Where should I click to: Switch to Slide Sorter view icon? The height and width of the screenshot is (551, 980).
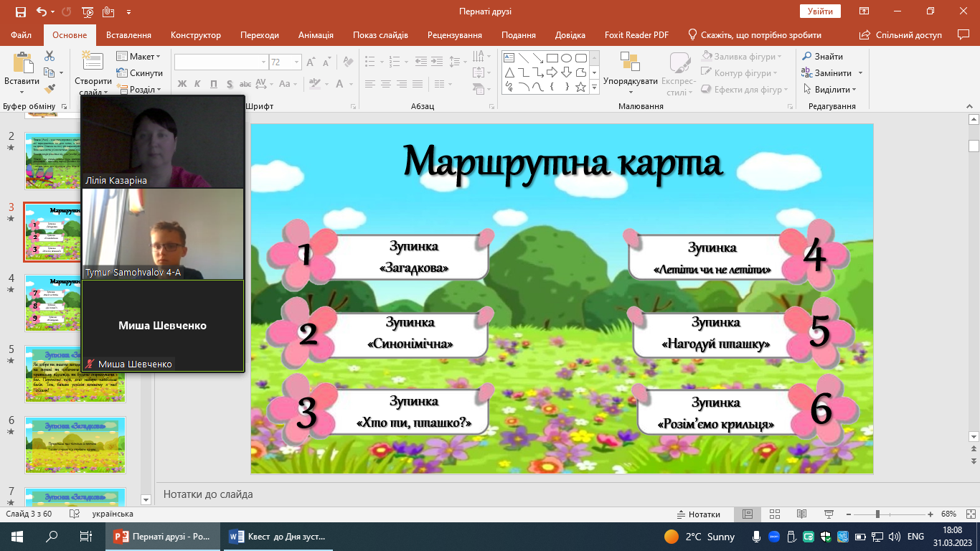[774, 514]
